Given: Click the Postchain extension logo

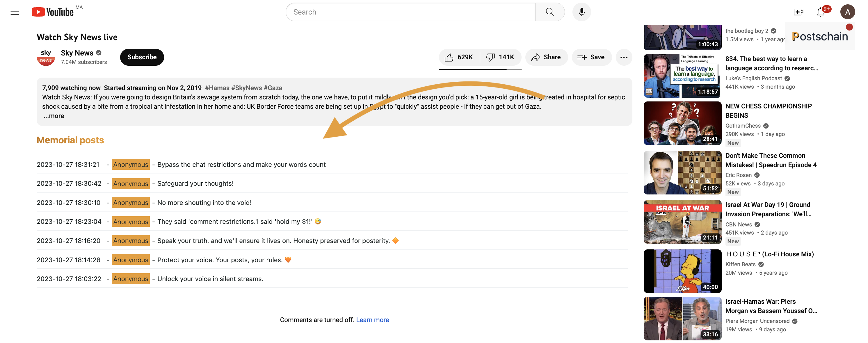Looking at the screenshot, I should [x=819, y=36].
